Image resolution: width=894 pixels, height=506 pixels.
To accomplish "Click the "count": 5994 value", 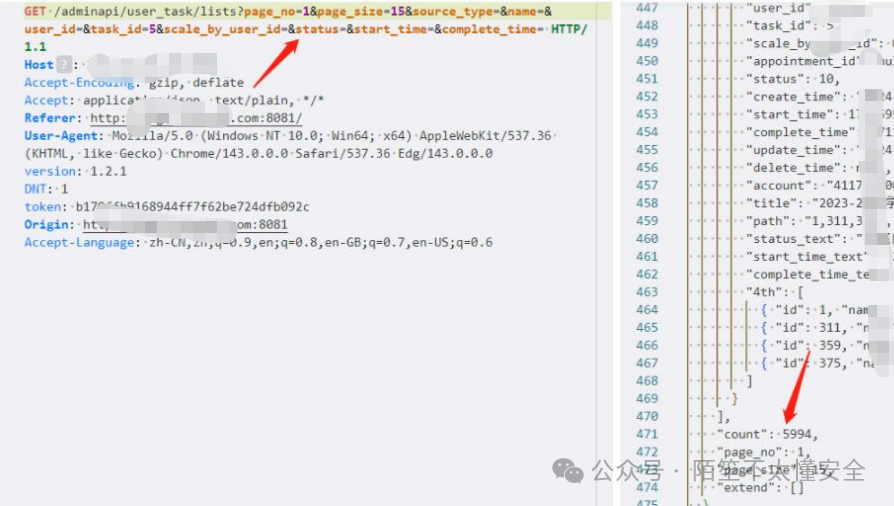I will (797, 434).
